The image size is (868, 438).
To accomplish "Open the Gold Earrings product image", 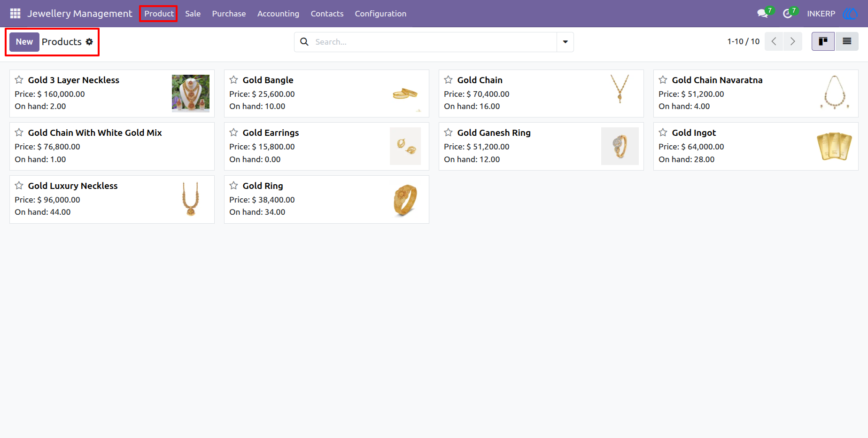I will point(405,146).
